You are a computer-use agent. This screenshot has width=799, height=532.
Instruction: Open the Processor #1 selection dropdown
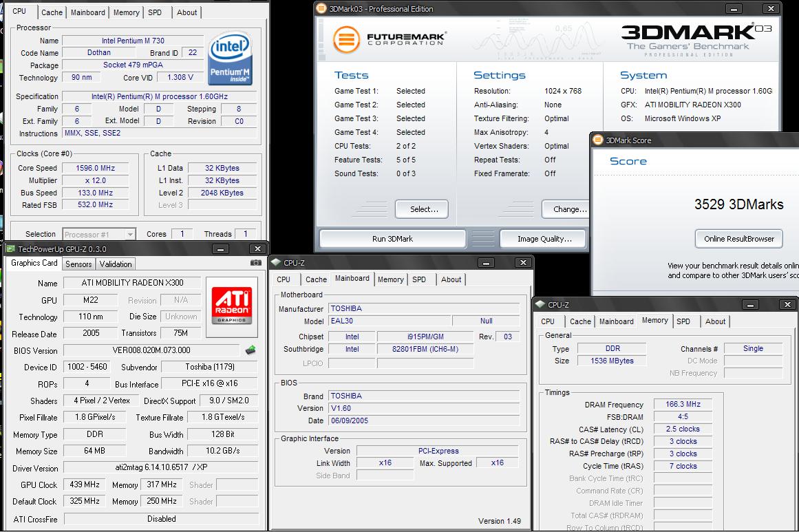pyautogui.click(x=99, y=235)
